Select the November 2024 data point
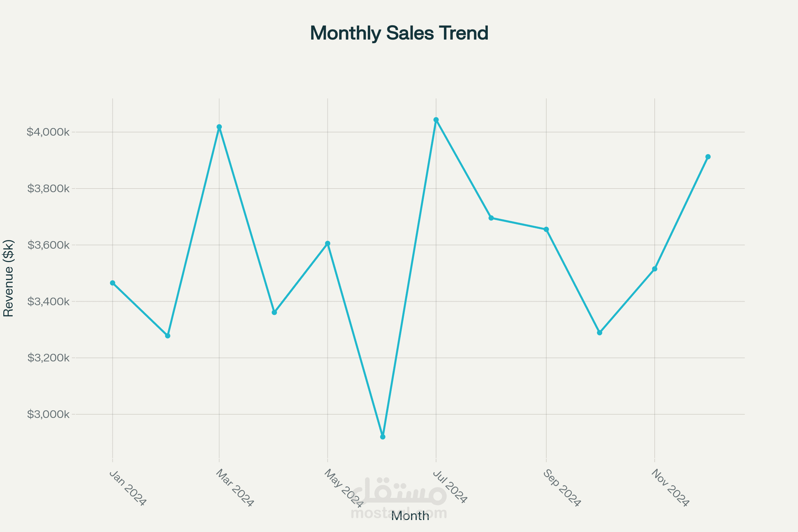798x532 pixels. [x=655, y=269]
